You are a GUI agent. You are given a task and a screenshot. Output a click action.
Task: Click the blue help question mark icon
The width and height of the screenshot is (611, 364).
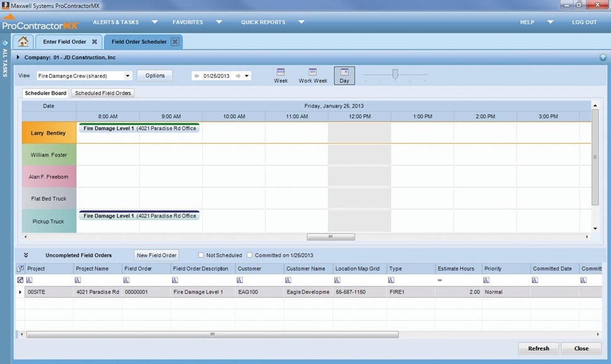coord(603,57)
